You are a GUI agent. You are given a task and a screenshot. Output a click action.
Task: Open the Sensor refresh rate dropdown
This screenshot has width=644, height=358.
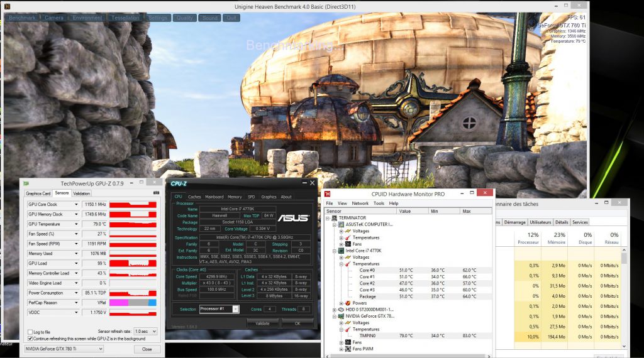(145, 331)
